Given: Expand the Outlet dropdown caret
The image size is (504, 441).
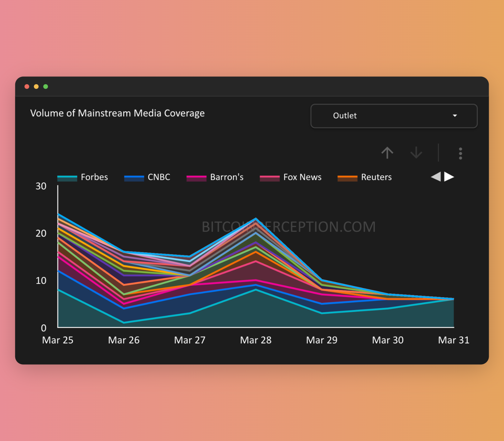Looking at the screenshot, I should (x=455, y=116).
